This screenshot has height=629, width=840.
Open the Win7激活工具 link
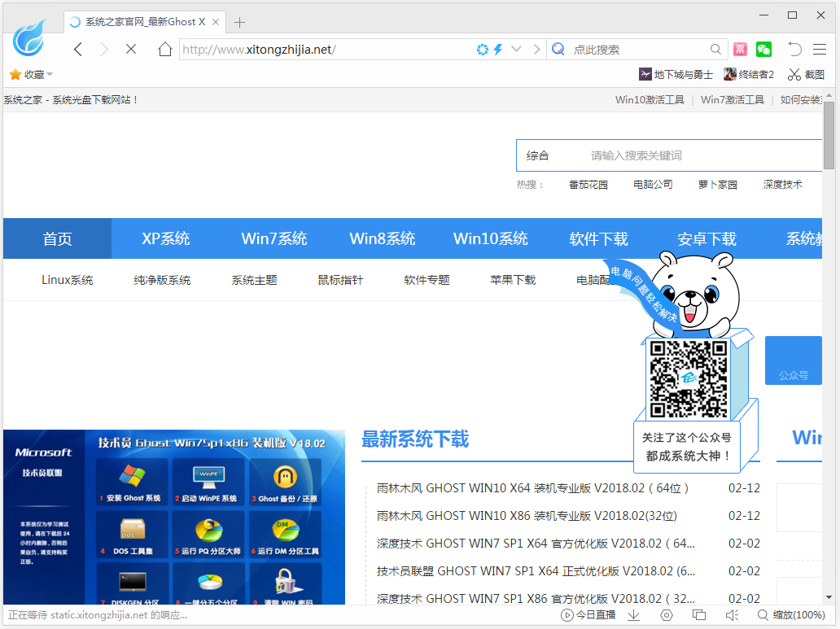[733, 99]
